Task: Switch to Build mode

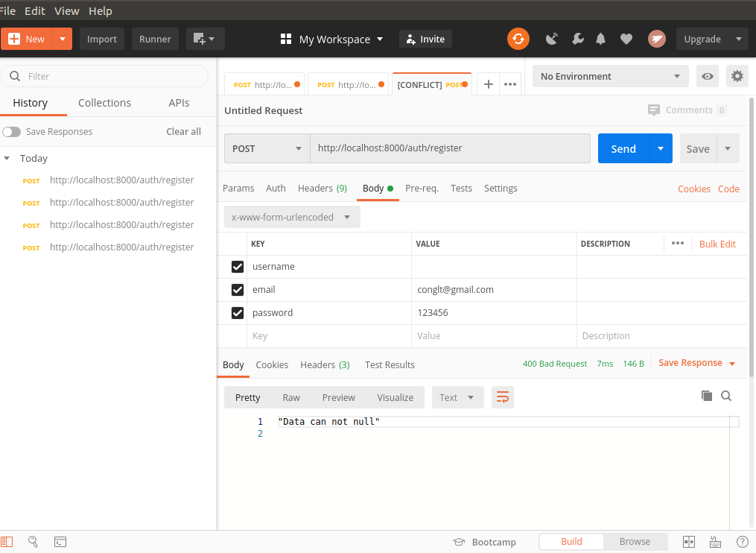Action: [x=571, y=541]
